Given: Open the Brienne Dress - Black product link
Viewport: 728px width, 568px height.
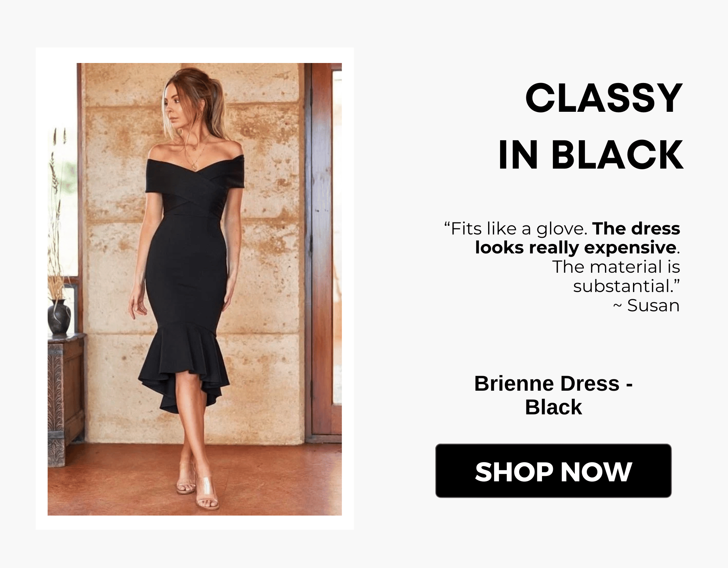Looking at the screenshot, I should [553, 395].
